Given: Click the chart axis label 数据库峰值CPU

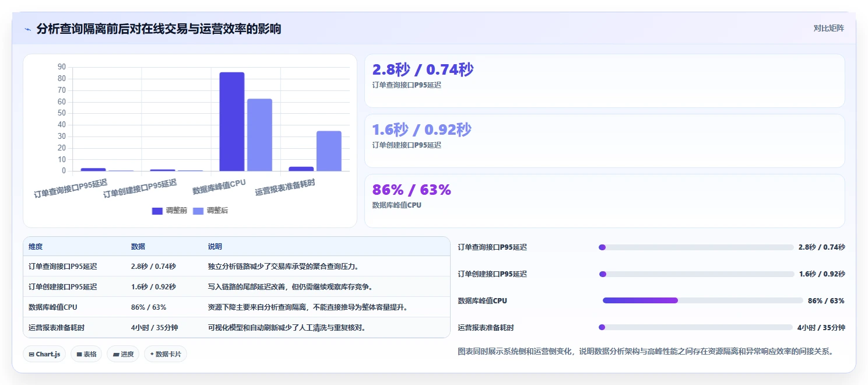Looking at the screenshot, I should pyautogui.click(x=219, y=187).
